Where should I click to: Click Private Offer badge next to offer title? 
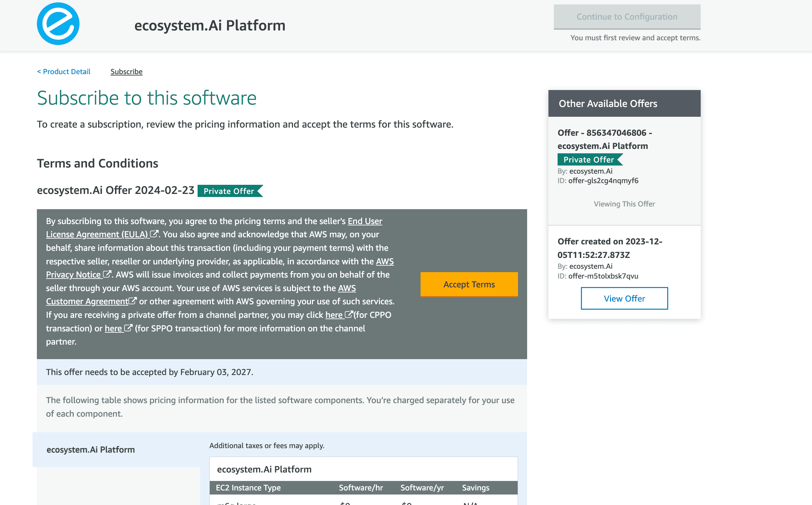tap(230, 191)
